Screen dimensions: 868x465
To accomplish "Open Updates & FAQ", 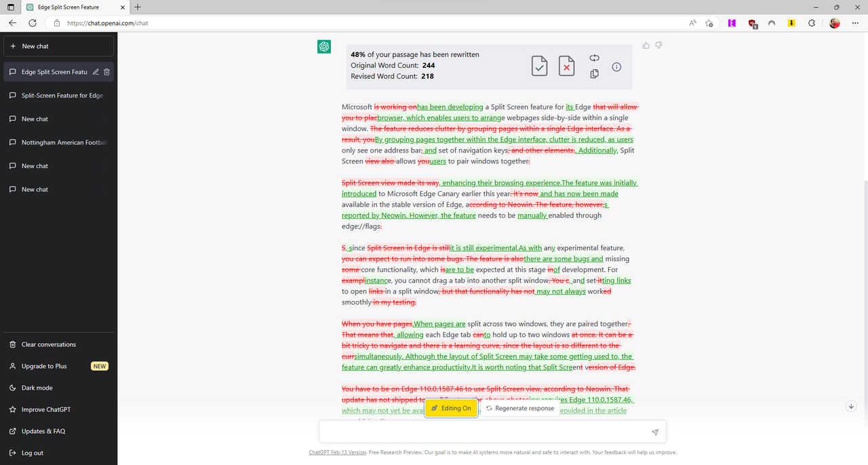I will tap(59, 431).
